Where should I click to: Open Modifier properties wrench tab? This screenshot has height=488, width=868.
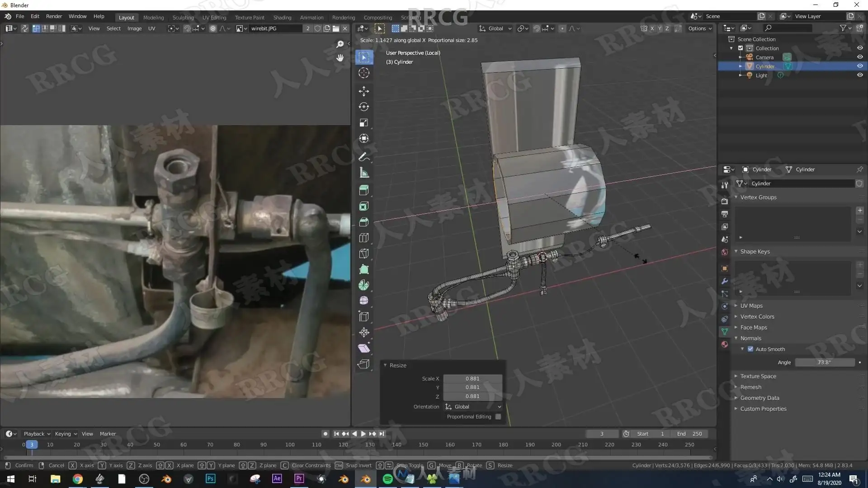point(725,281)
